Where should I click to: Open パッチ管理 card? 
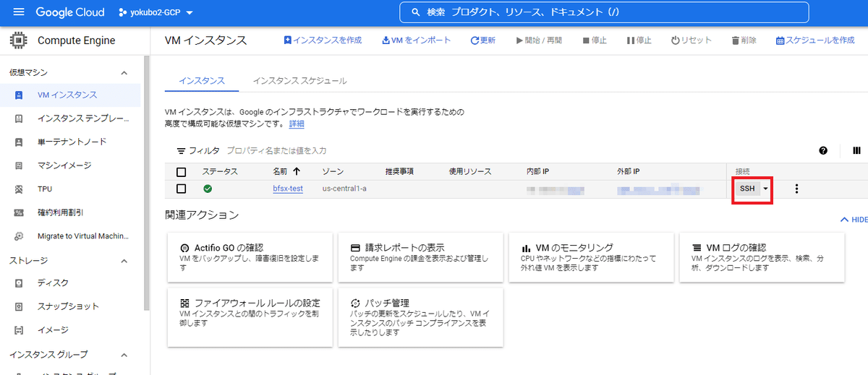point(421,317)
